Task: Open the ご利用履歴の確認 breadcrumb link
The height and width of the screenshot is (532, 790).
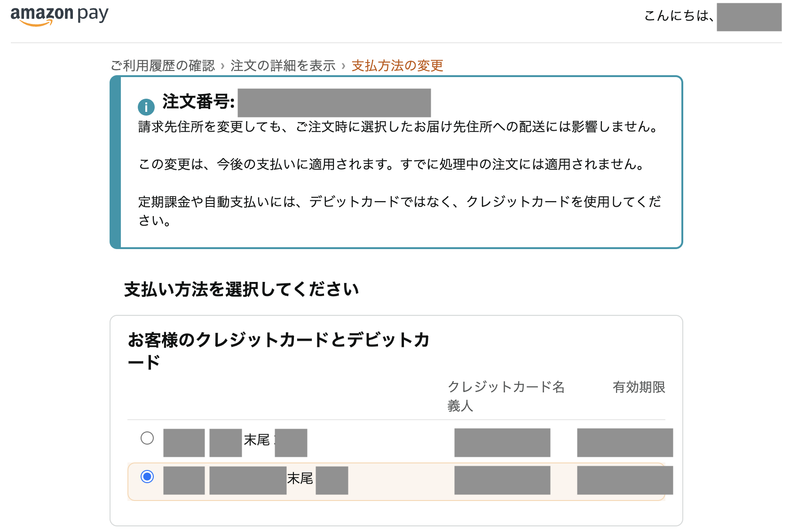Action: point(163,66)
